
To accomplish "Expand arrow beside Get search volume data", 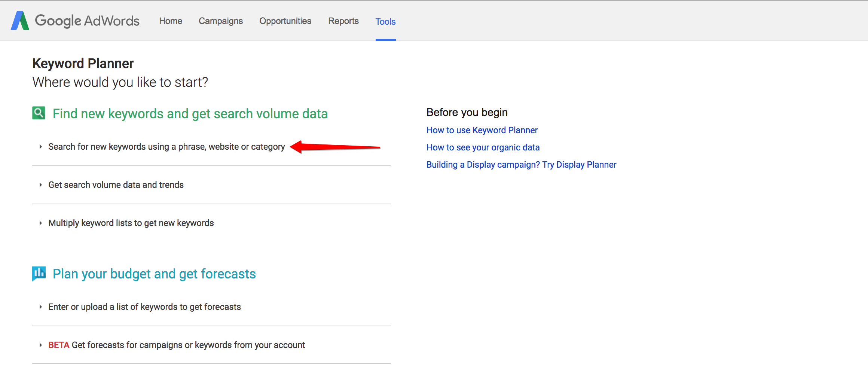I will tap(40, 185).
